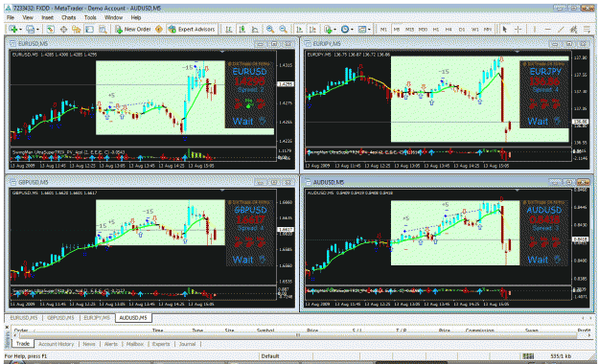Open the Tools menu
This screenshot has width=599, height=364.
[x=90, y=17]
